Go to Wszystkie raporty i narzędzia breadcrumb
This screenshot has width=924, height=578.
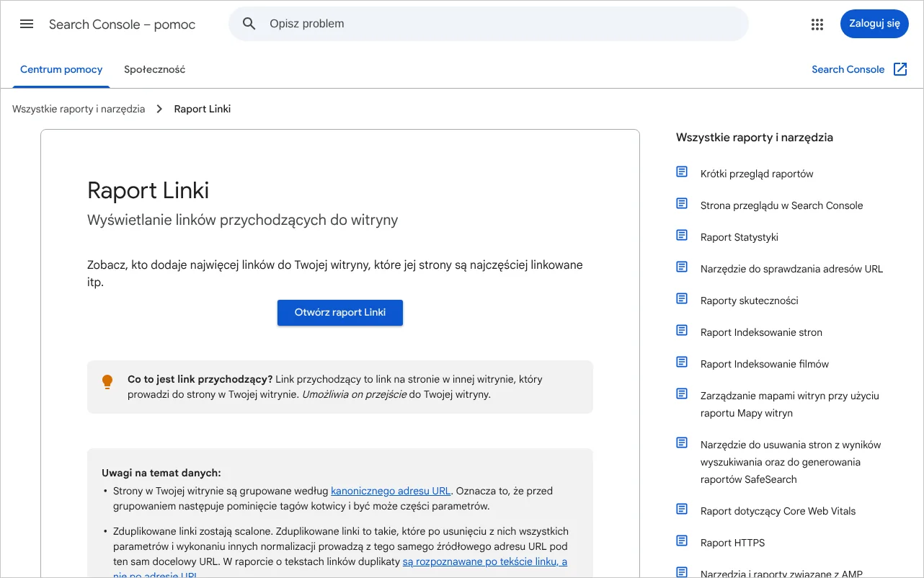79,109
